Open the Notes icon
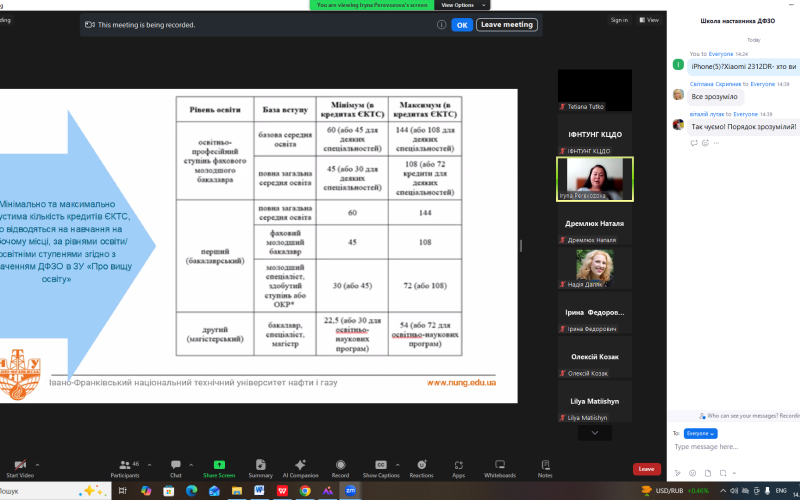Image resolution: width=800 pixels, height=500 pixels. point(545,465)
